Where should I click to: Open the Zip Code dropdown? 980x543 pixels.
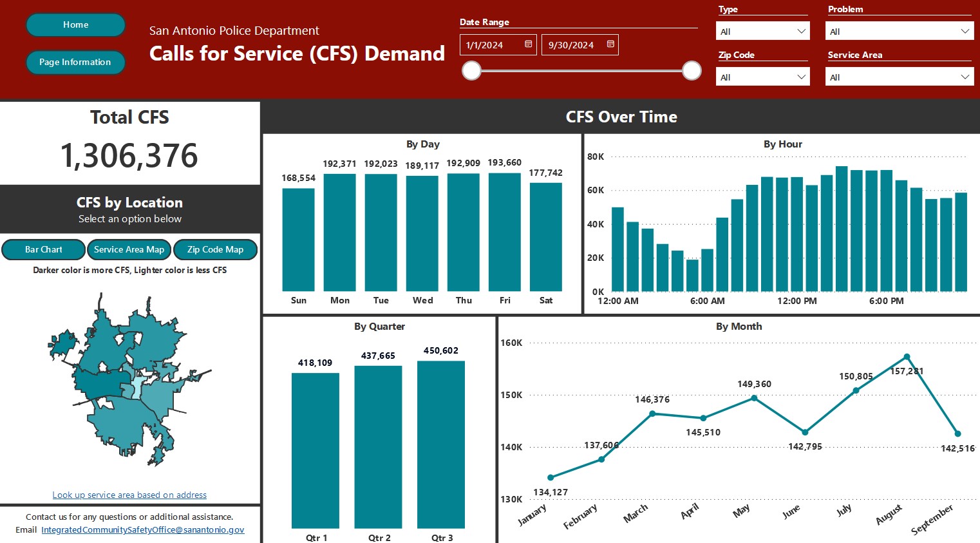762,77
